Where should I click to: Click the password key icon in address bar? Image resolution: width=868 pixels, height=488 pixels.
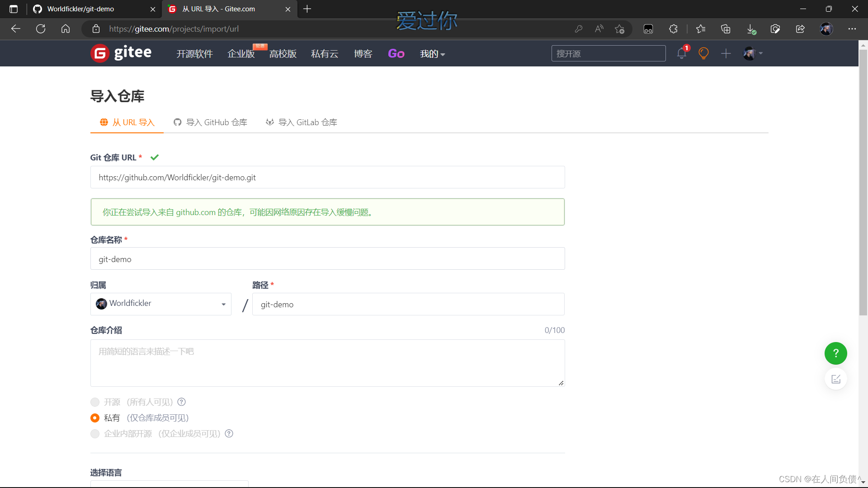click(x=578, y=29)
